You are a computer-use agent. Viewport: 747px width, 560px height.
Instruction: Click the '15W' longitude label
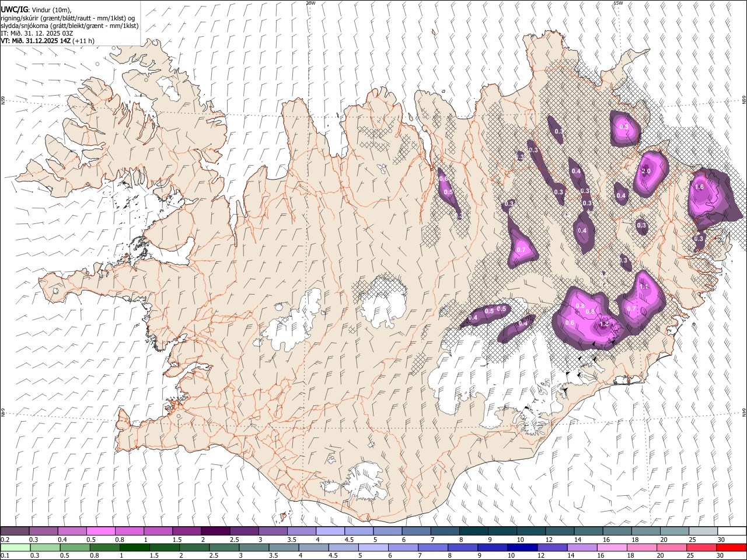coord(618,3)
